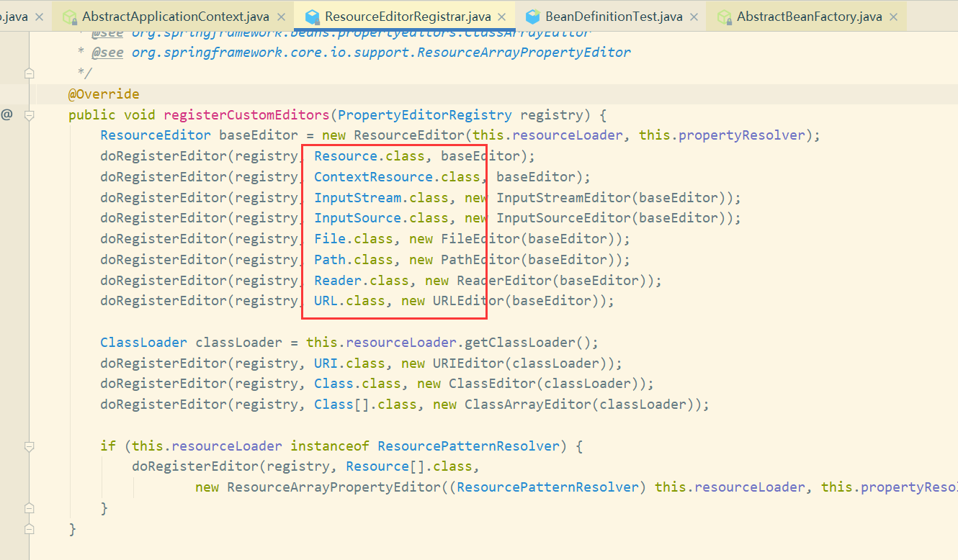The height and width of the screenshot is (560, 958).
Task: Close the ResourceEditorRegistrar.java tab
Action: (x=501, y=17)
